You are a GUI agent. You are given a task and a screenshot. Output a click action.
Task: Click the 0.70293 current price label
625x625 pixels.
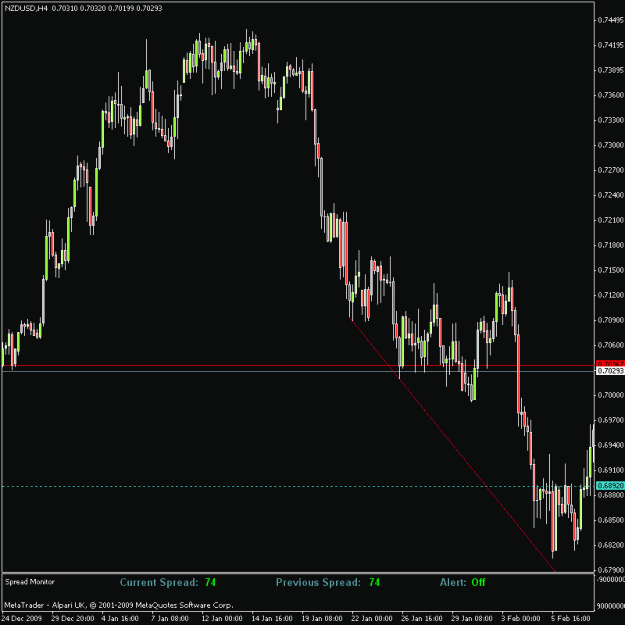tap(610, 371)
